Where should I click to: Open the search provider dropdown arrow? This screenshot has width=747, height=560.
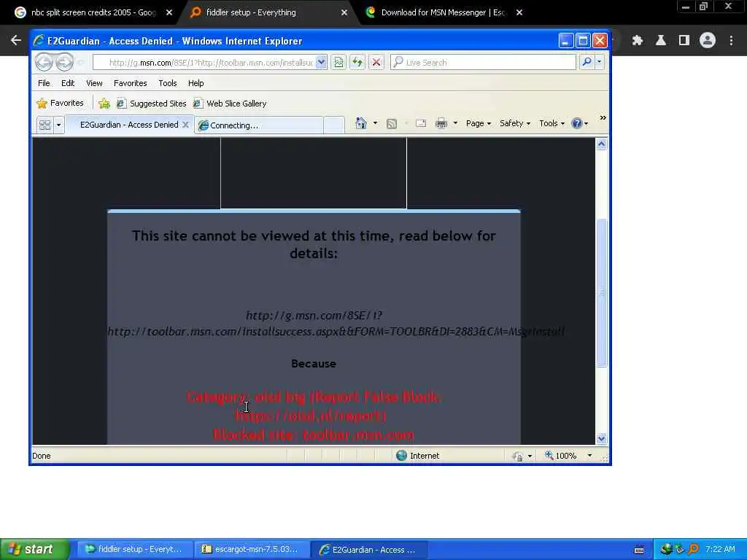point(599,62)
